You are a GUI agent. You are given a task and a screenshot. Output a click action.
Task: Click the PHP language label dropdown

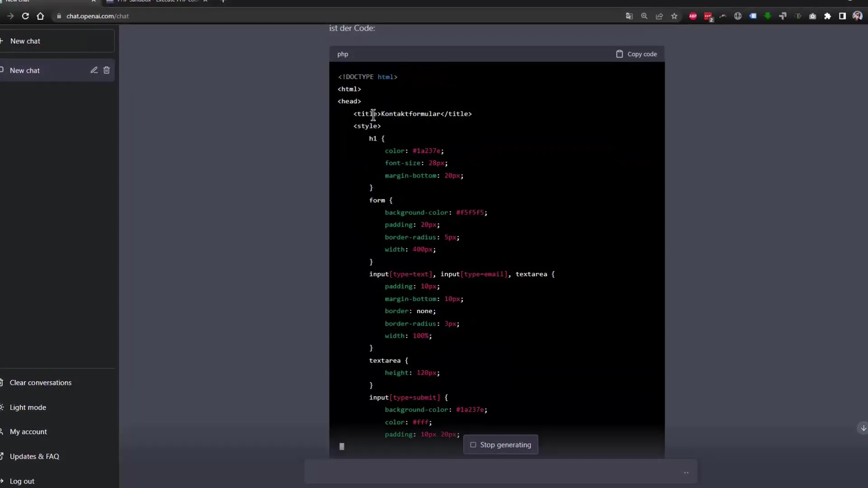(x=343, y=54)
